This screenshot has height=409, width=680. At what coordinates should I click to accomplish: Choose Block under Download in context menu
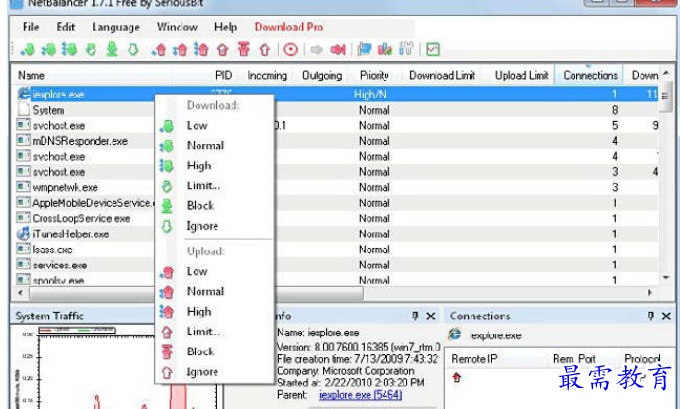200,206
